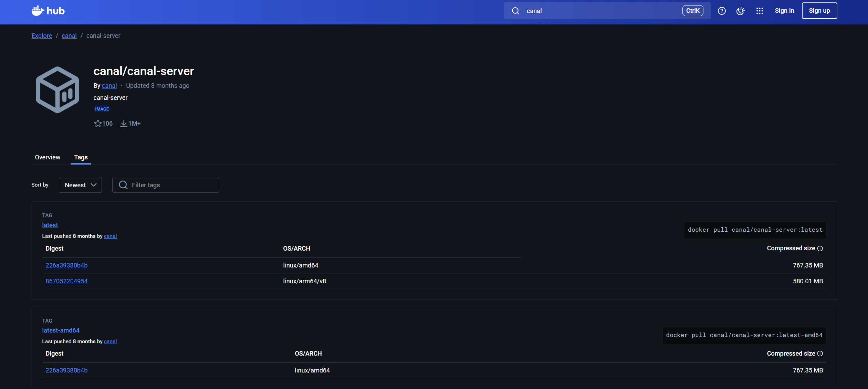Click 767.35 MB value under latest tag
This screenshot has height=389, width=868.
[808, 265]
